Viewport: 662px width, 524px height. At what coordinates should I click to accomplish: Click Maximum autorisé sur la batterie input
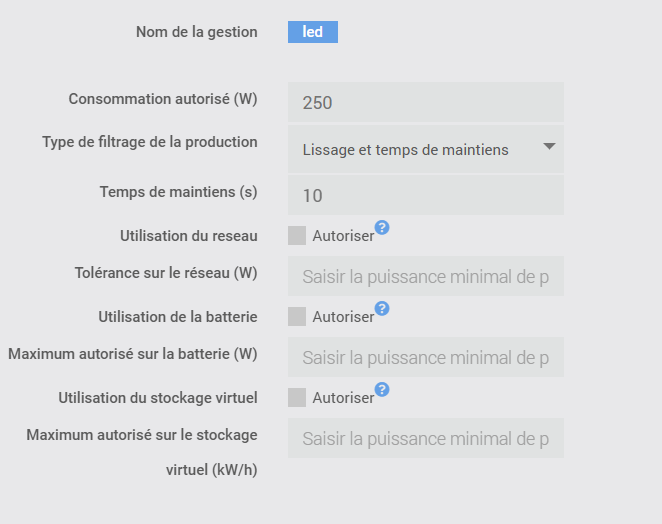[x=425, y=358]
